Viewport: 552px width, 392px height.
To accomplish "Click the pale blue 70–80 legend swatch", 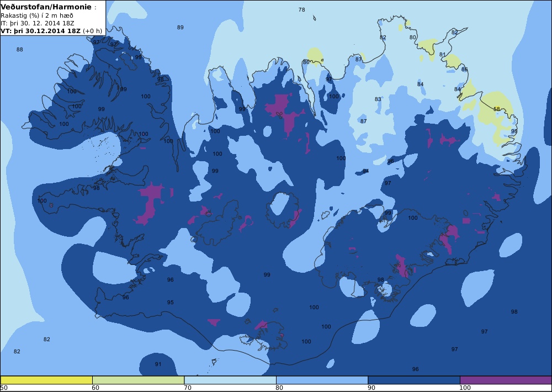I will (230, 380).
